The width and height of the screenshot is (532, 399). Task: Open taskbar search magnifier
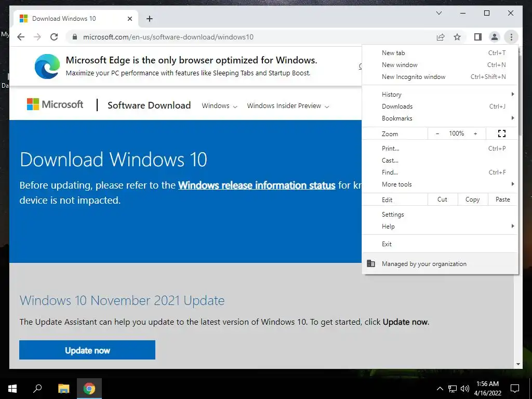(37, 389)
